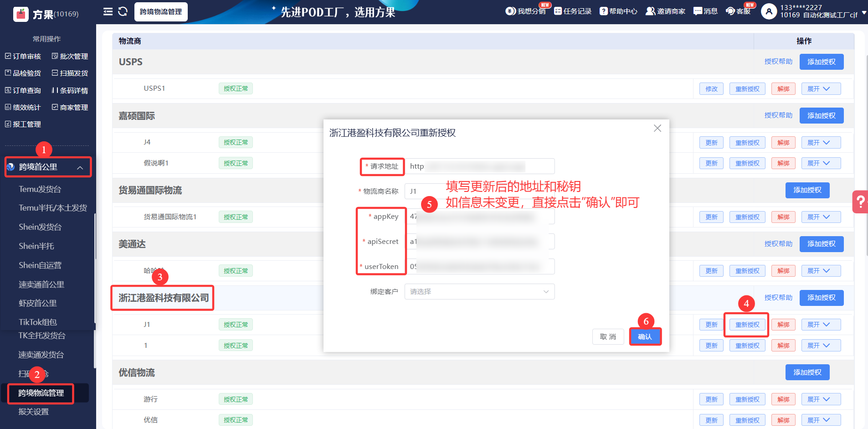
Task: Open 授权帮助 link for 嘉硕国际
Action: 778,115
